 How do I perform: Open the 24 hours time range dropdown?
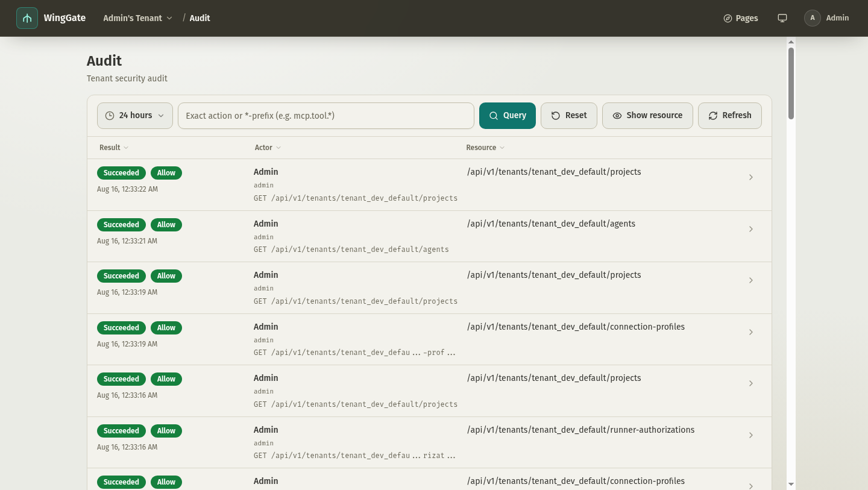coord(135,116)
